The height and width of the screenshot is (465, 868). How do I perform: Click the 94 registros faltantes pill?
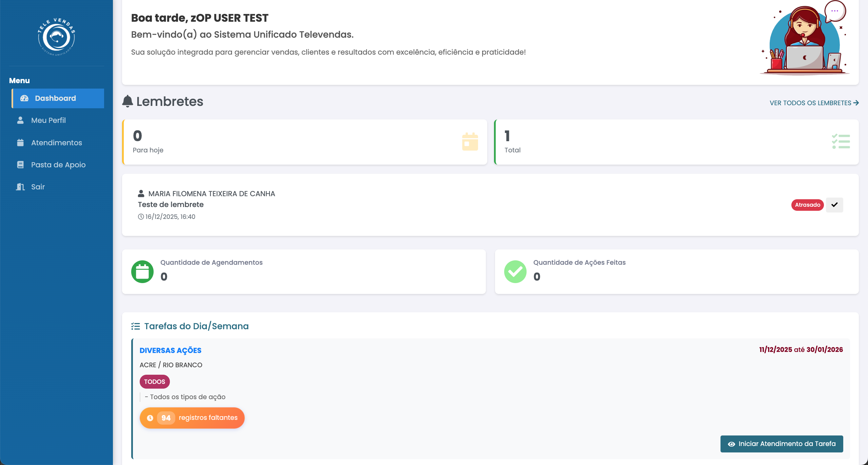coord(192,418)
